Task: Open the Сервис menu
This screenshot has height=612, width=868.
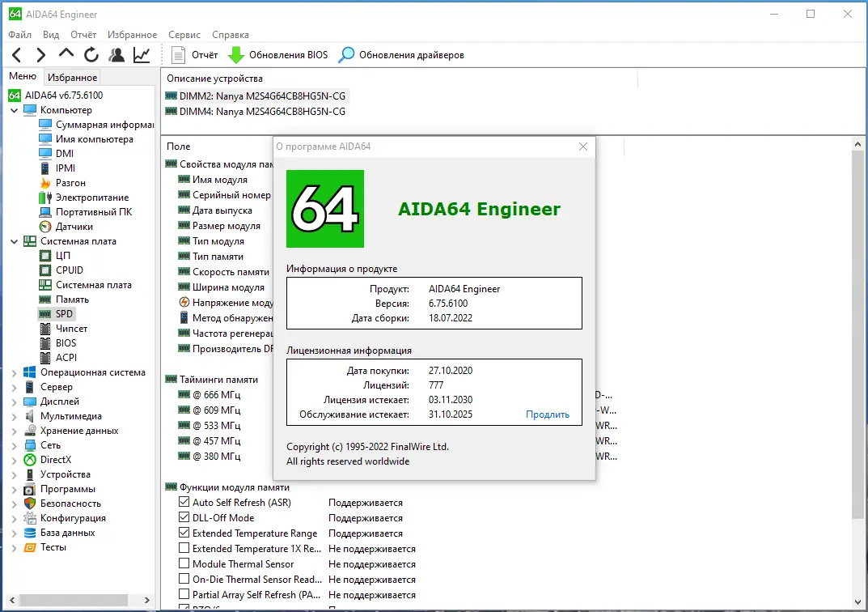Action: pyautogui.click(x=184, y=35)
